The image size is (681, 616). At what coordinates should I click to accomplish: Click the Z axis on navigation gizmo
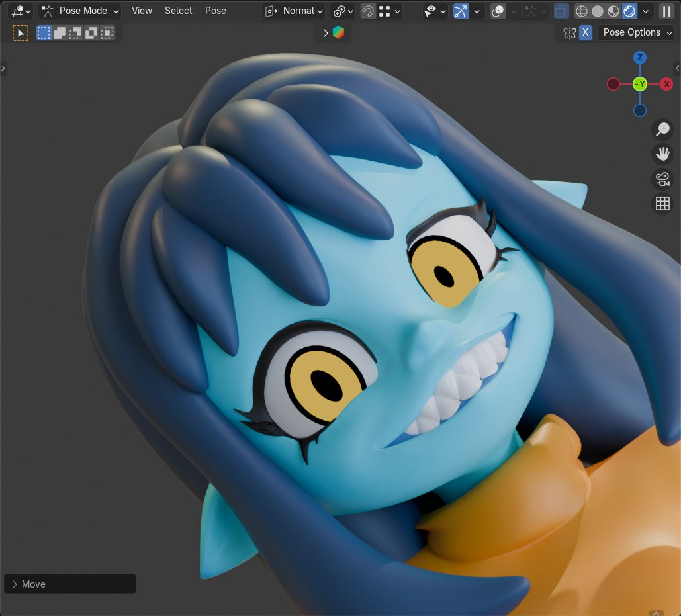[639, 58]
